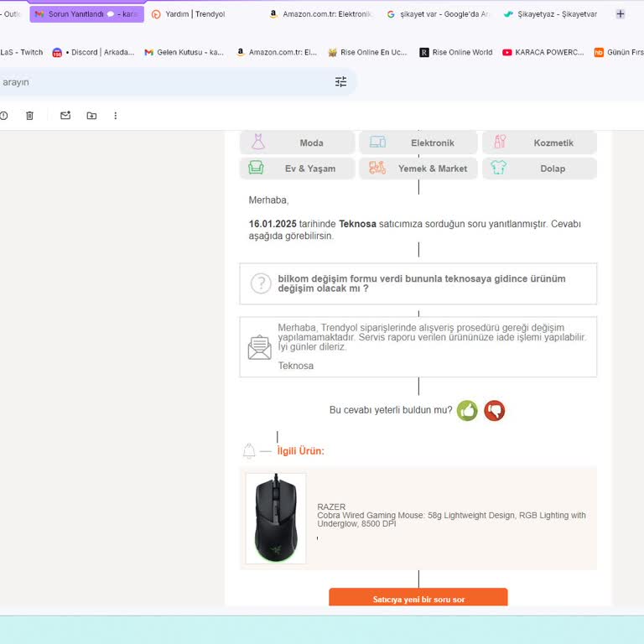Viewport: 644px width, 644px height.
Task: Open the Yardım | Trendyol tab
Action: pyautogui.click(x=189, y=14)
